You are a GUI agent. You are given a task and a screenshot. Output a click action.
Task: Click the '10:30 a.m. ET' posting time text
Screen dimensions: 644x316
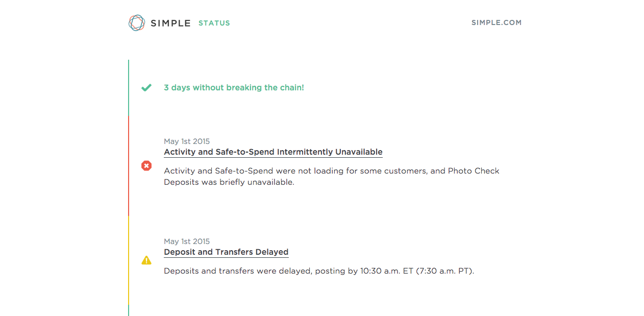(x=386, y=271)
